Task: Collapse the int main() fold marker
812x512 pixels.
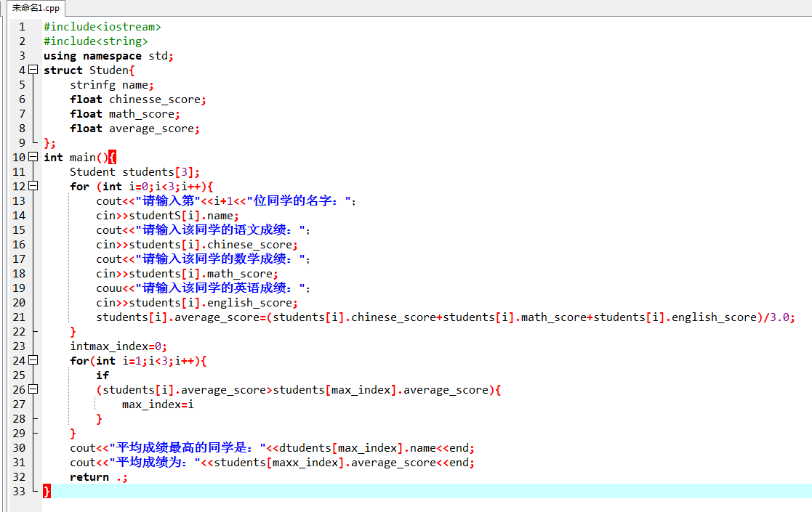Action: pyautogui.click(x=33, y=158)
